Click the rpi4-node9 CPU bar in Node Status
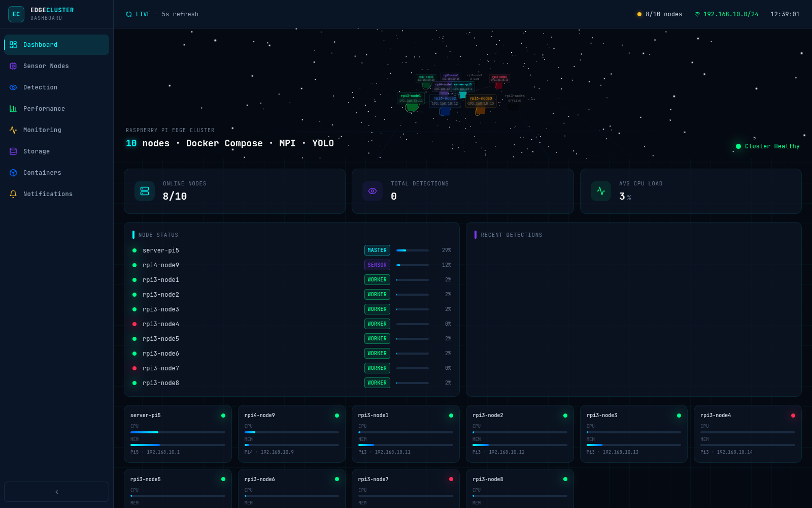The height and width of the screenshot is (508, 812). pos(413,265)
